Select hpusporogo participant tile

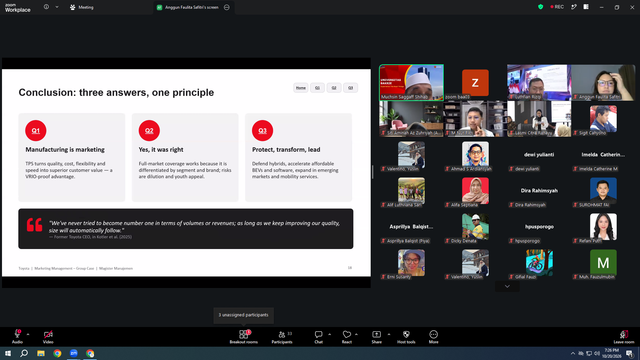pos(539,227)
